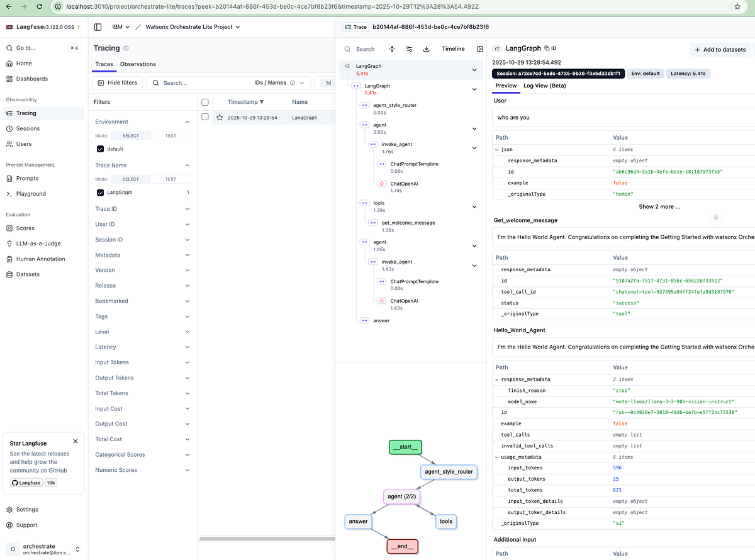Open the Datasets page
The image size is (755, 560).
coord(28,274)
